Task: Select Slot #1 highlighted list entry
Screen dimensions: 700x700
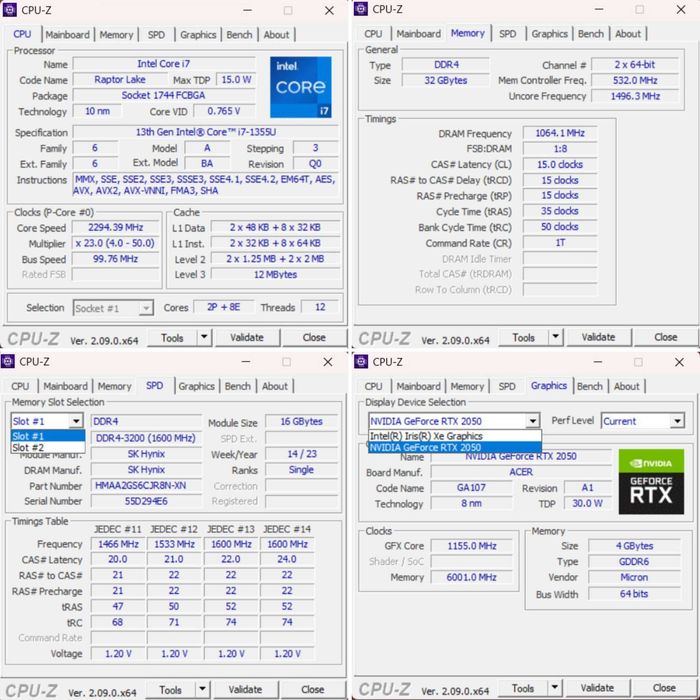Action: point(48,436)
